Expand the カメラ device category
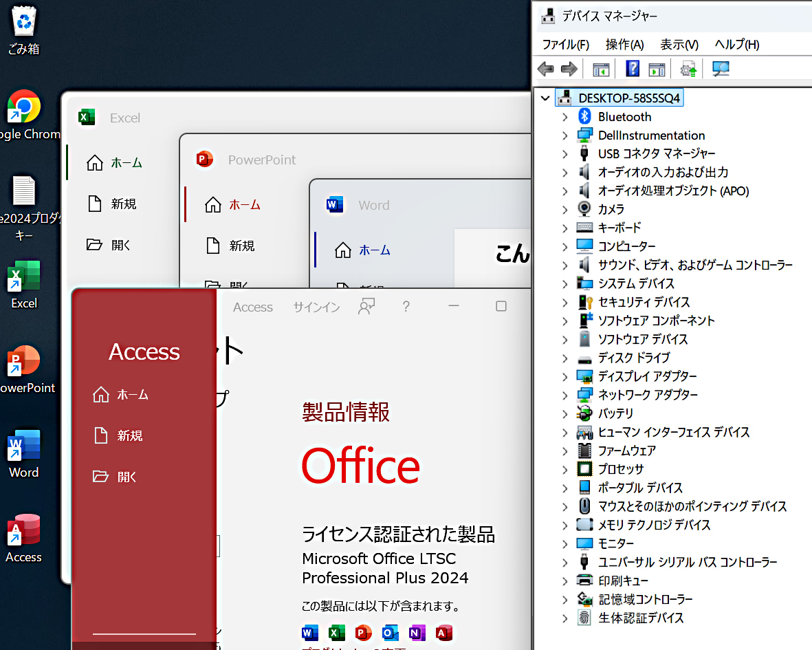812x650 pixels. [565, 210]
